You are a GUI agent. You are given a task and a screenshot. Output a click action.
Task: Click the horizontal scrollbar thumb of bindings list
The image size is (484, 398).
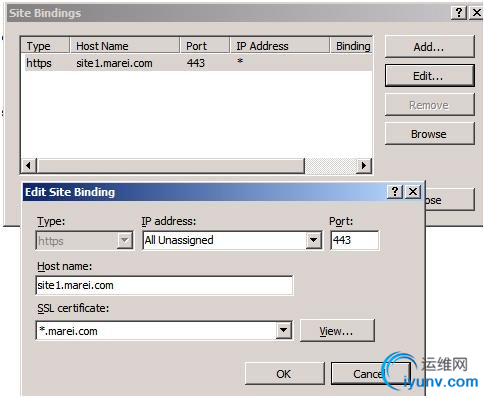coord(171,165)
